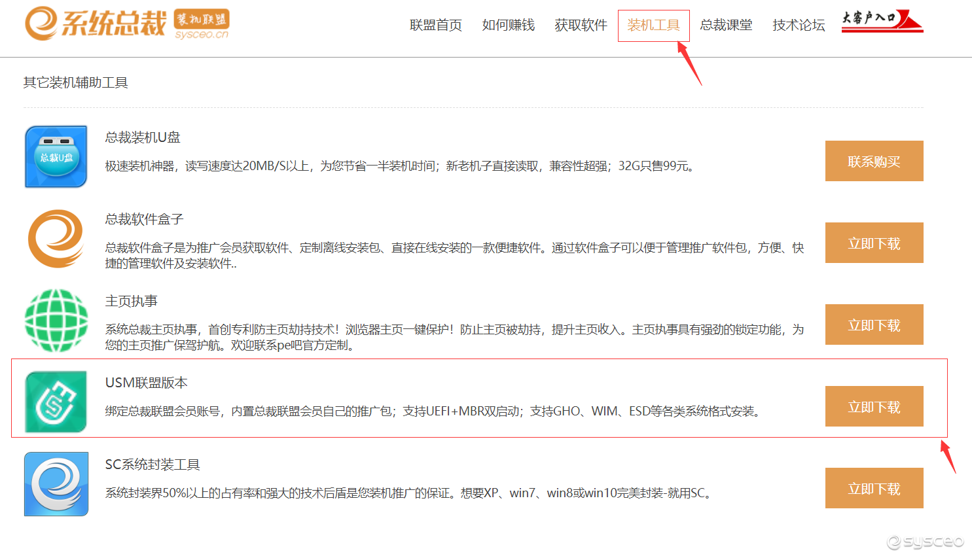Click the green globe 主页执事 icon
Viewport: 972px width, 560px height.
click(56, 321)
